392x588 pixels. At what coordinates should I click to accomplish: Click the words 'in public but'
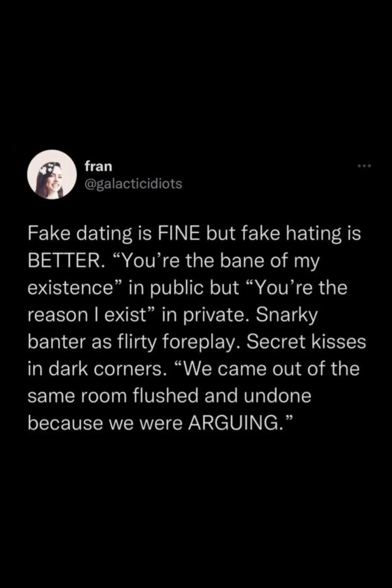pos(184,288)
